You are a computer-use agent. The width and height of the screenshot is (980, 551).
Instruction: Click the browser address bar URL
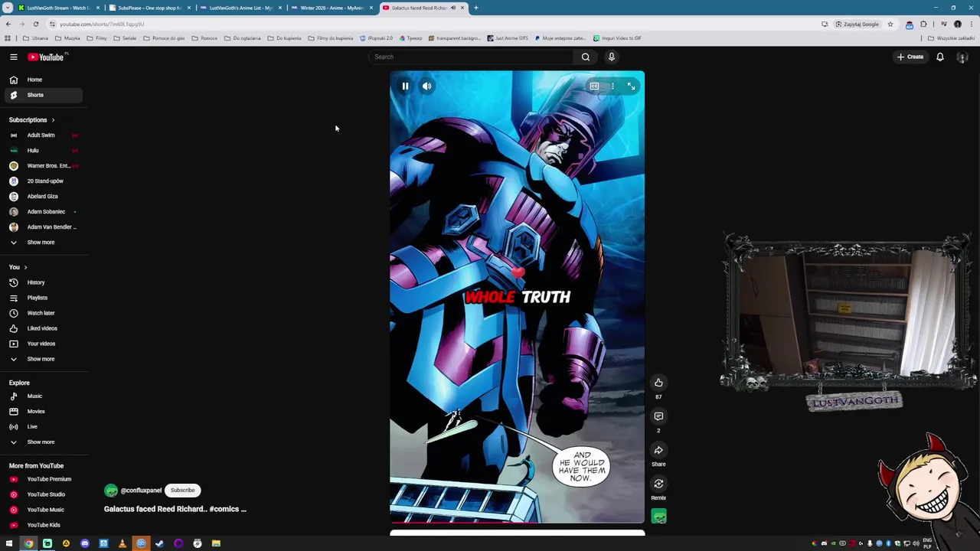click(x=102, y=24)
